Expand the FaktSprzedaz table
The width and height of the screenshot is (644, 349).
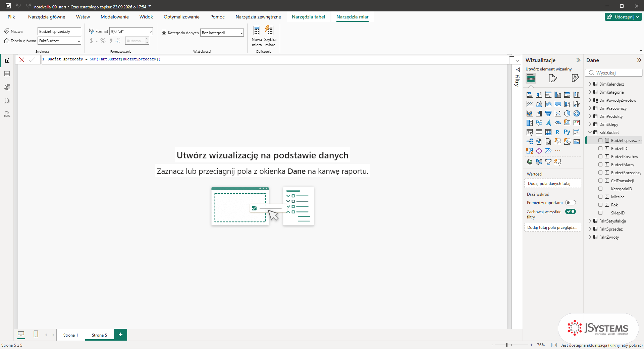(590, 229)
